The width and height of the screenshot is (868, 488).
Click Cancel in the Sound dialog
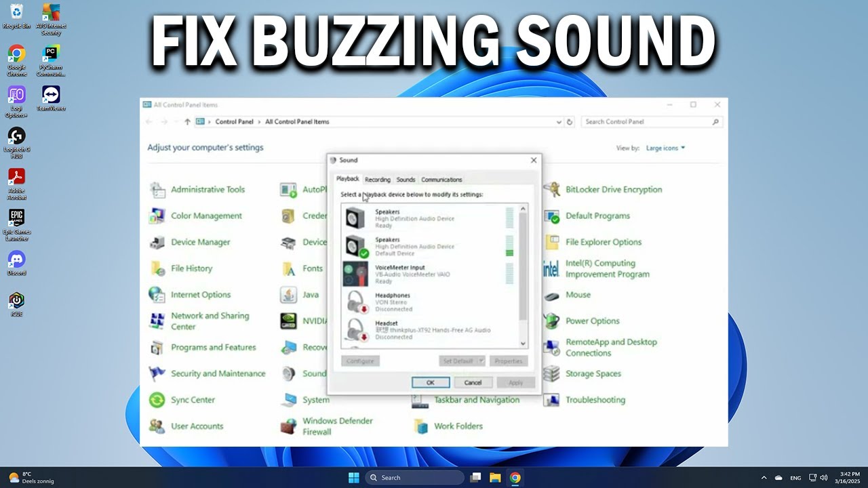coord(473,383)
